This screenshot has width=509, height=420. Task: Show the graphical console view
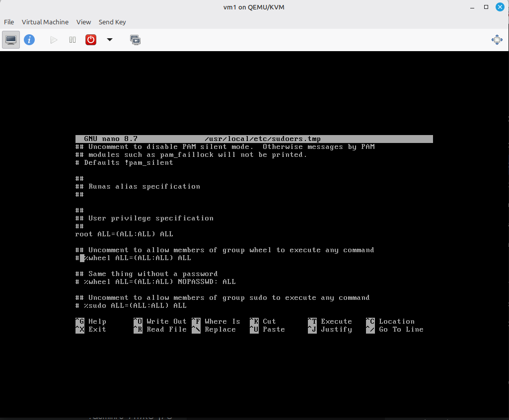(11, 40)
